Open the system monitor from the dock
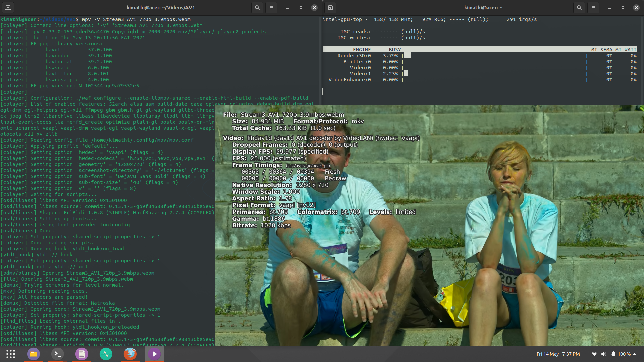Screen dimensions: 644x362 (x=106, y=354)
